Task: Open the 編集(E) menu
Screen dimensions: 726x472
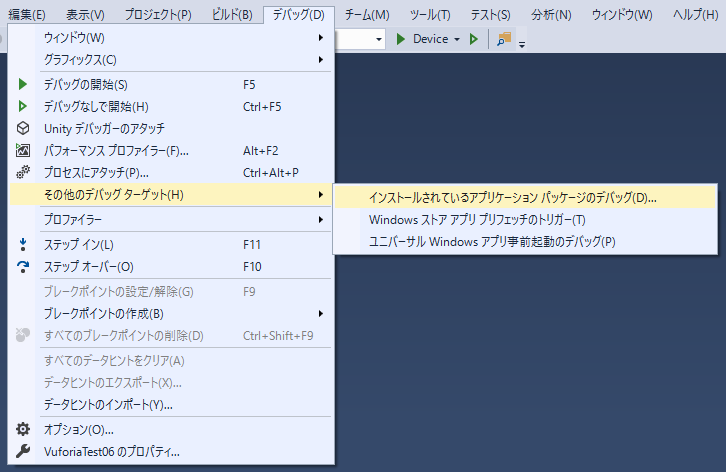Action: click(x=27, y=15)
